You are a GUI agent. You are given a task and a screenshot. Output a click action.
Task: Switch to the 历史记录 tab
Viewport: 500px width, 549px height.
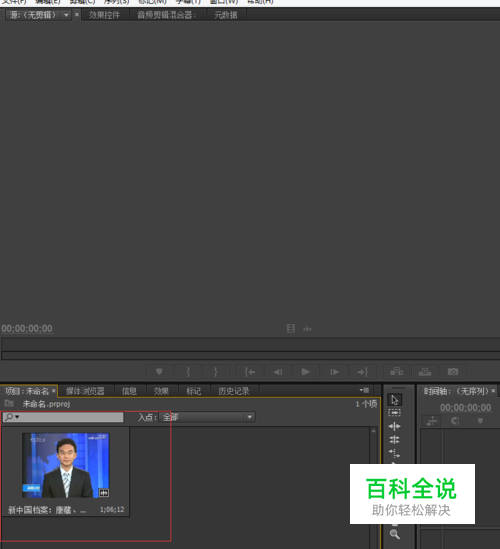(x=234, y=391)
